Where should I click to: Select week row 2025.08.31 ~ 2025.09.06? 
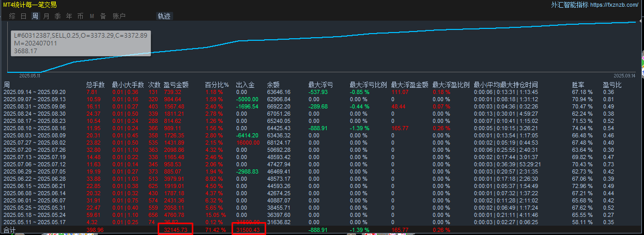(322, 106)
